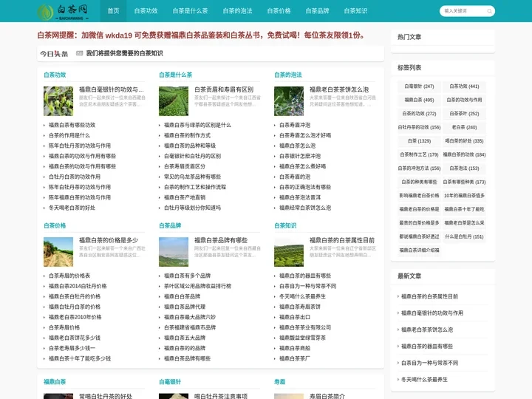Open the 寿眉 section heading at bottom
This screenshot has width=532, height=399.
(x=279, y=382)
